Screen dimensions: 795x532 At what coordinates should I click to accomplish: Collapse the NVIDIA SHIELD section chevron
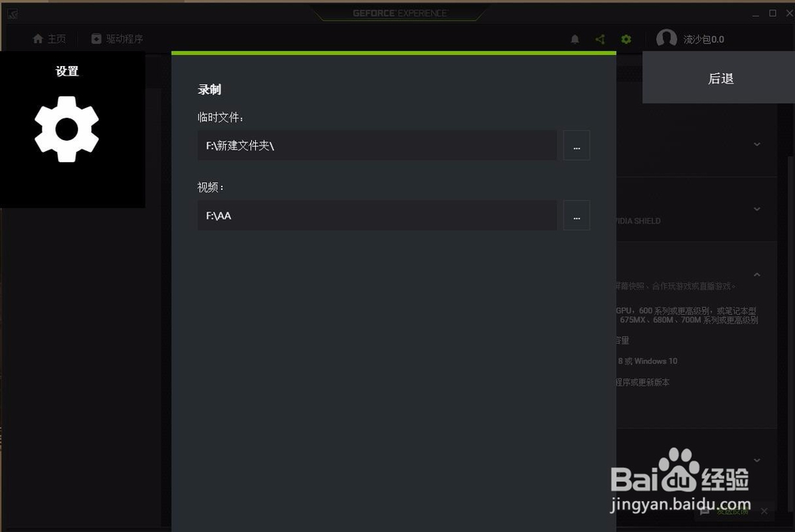pyautogui.click(x=755, y=209)
